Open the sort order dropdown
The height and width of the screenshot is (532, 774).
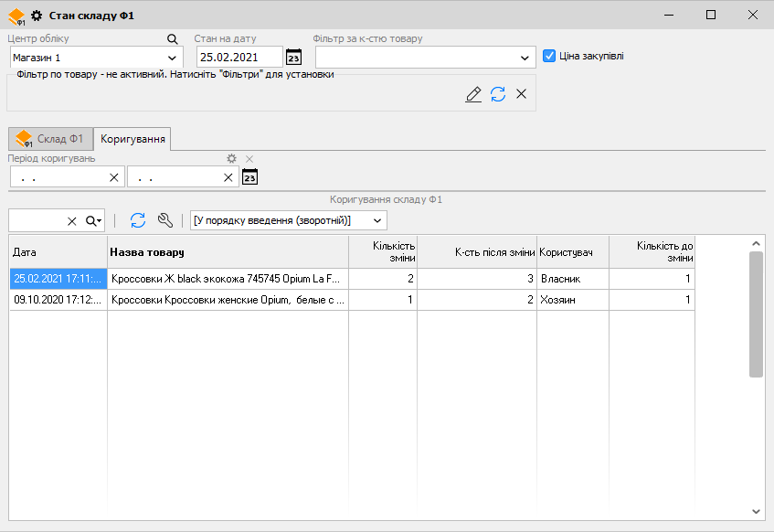click(x=378, y=220)
